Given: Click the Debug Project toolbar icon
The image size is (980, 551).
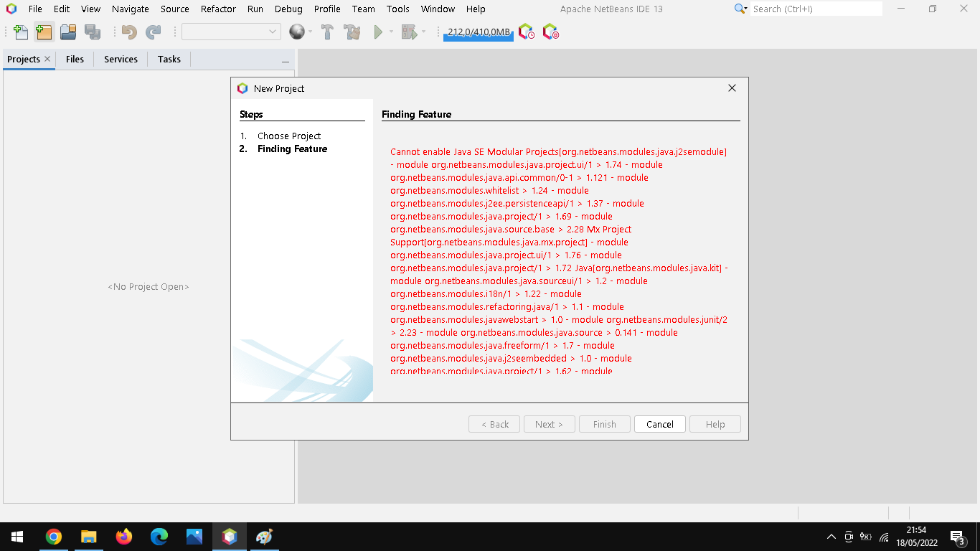Looking at the screenshot, I should 409,32.
